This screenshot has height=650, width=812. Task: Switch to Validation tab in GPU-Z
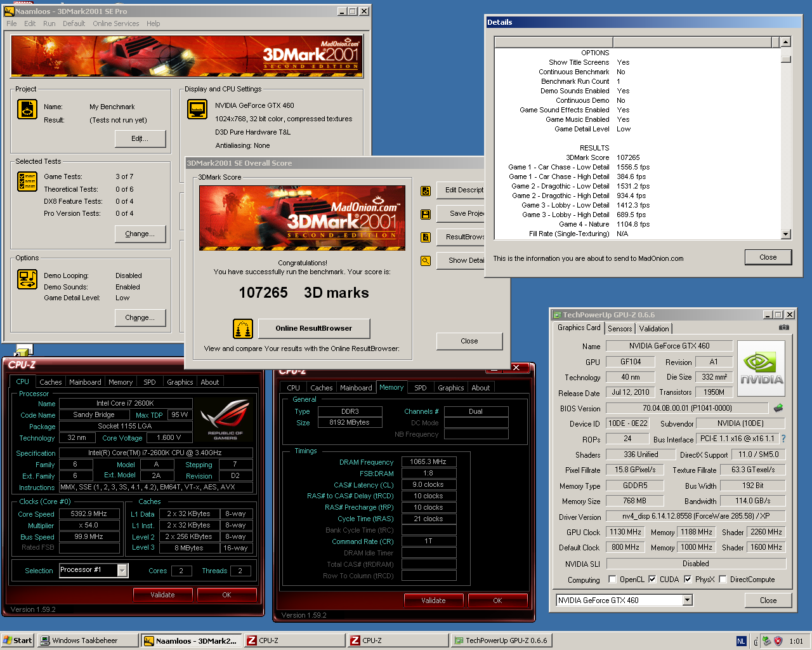click(x=653, y=329)
